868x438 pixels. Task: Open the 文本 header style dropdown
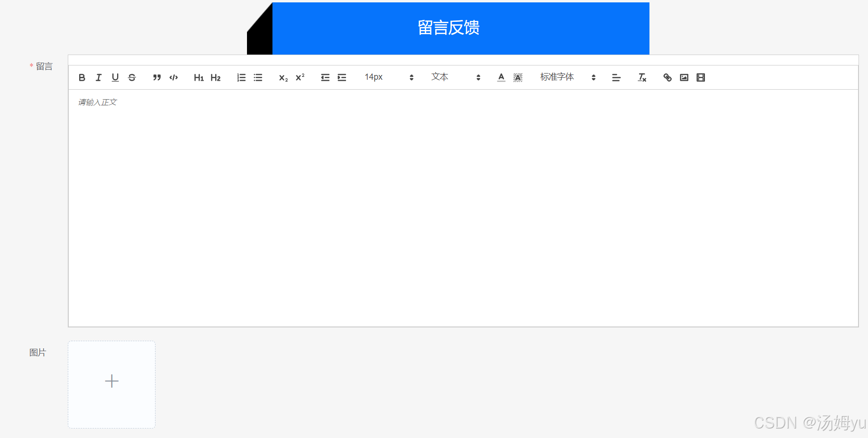click(456, 77)
